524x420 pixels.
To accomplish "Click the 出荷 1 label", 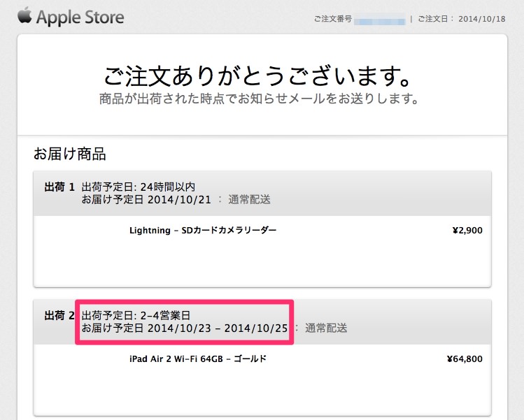I will [x=59, y=187].
